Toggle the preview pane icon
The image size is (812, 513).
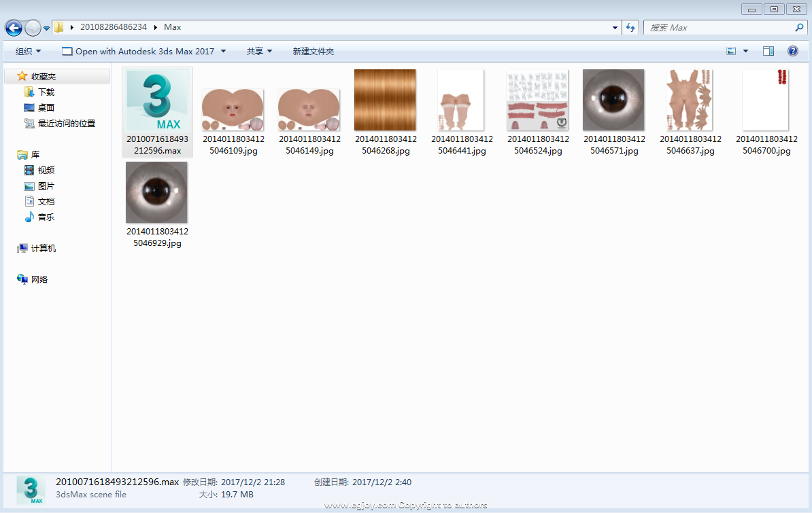(768, 51)
